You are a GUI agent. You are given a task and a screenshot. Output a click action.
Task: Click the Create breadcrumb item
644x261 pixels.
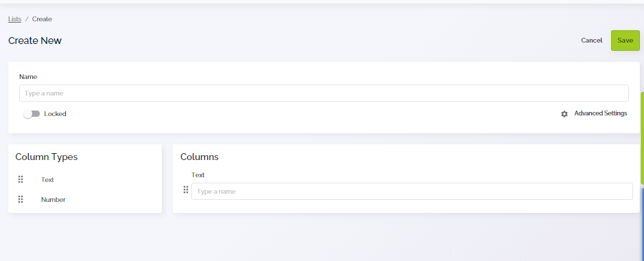pos(42,19)
